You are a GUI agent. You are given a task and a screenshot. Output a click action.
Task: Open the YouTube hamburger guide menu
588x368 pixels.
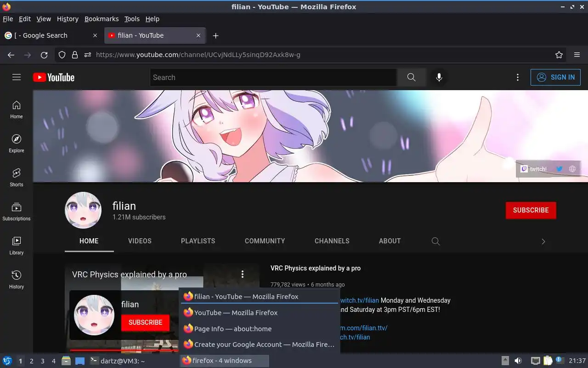click(x=17, y=77)
